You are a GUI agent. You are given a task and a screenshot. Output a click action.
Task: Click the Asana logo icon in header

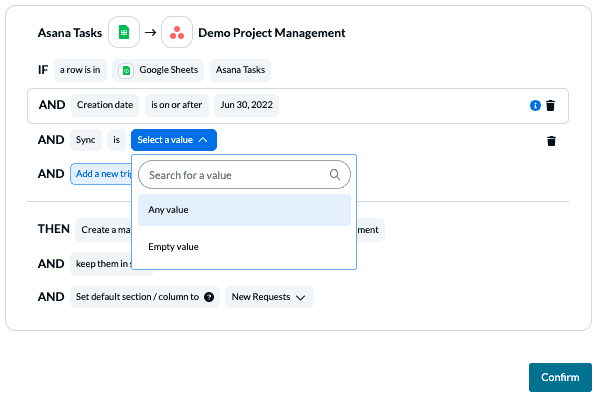177,32
